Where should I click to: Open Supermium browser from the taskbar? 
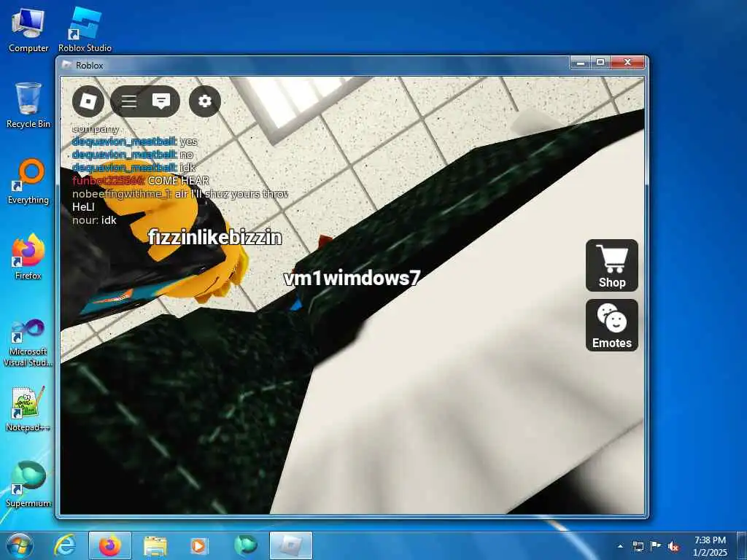(245, 545)
